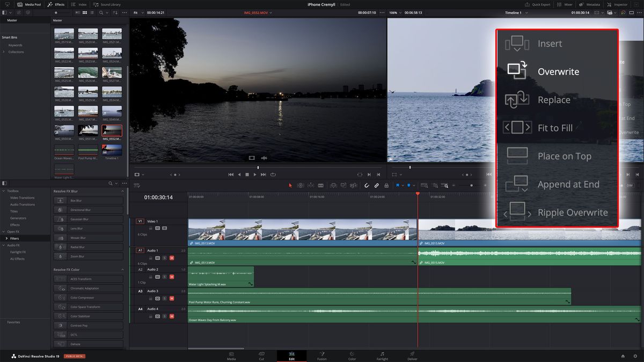The height and width of the screenshot is (362, 644).
Task: Toggle the timeline Snapping magnet icon
Action: (x=367, y=186)
